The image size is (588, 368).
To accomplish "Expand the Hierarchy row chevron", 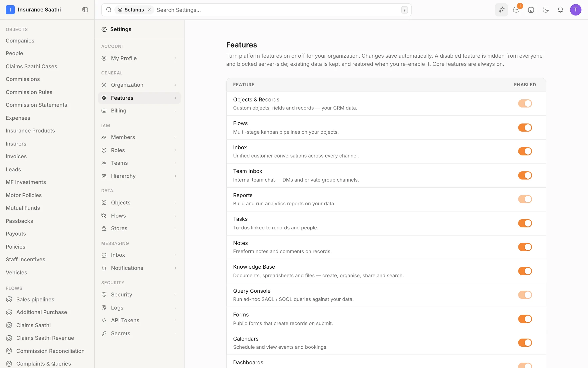I will [175, 176].
